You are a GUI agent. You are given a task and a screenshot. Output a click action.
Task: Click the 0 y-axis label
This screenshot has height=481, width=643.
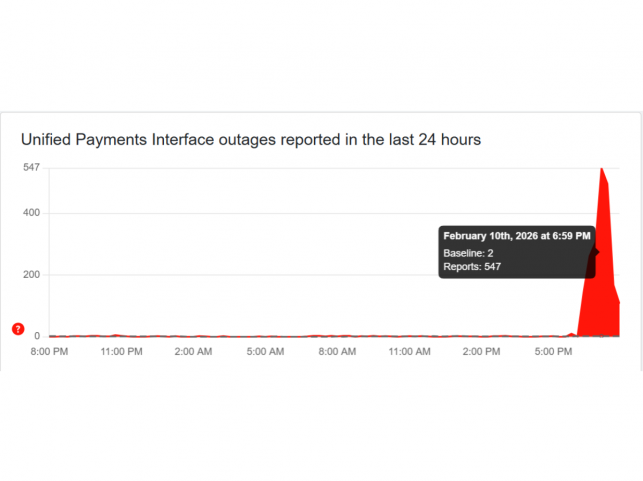pyautogui.click(x=36, y=336)
